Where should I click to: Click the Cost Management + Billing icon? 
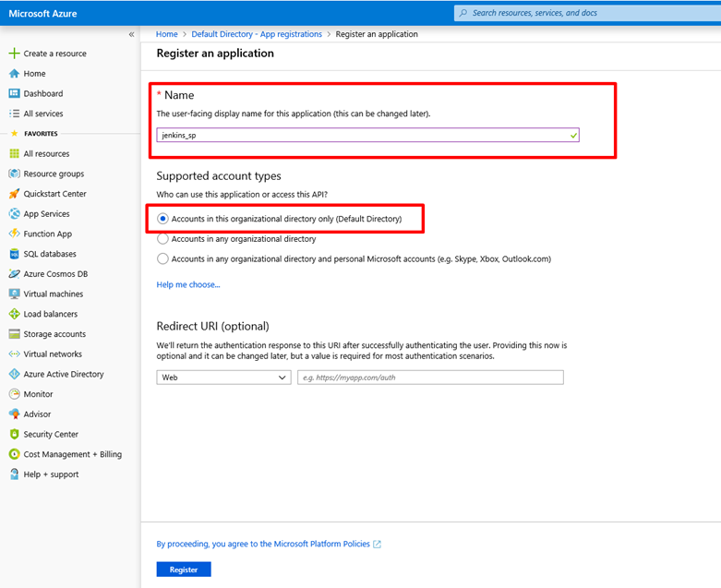click(14, 454)
